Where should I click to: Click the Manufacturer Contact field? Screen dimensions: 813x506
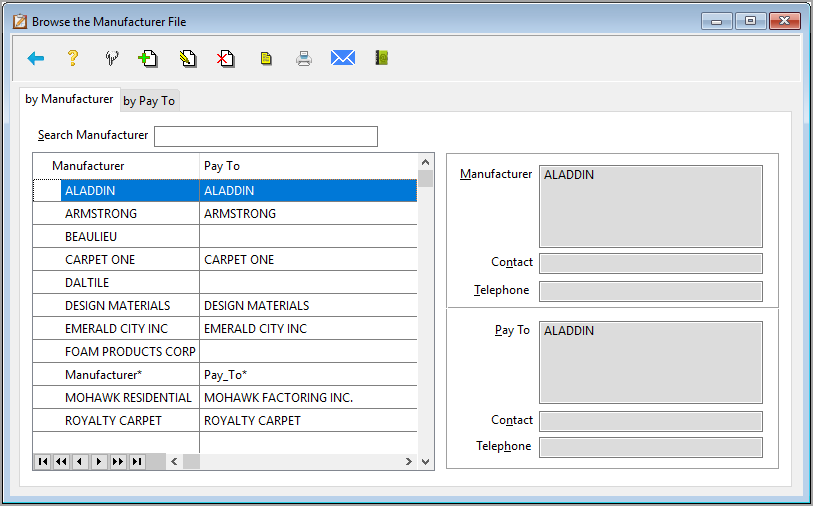pyautogui.click(x=651, y=263)
